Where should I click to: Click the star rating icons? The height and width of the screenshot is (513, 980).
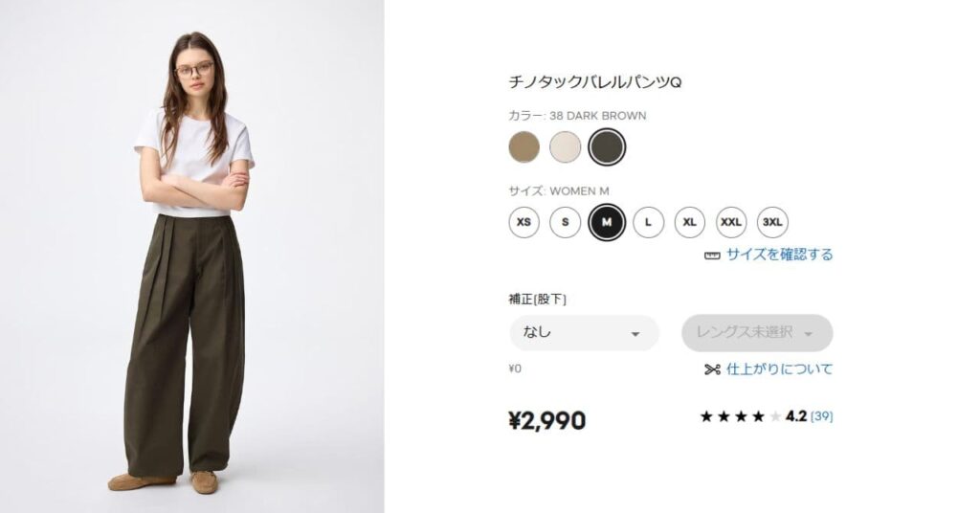[x=741, y=416]
